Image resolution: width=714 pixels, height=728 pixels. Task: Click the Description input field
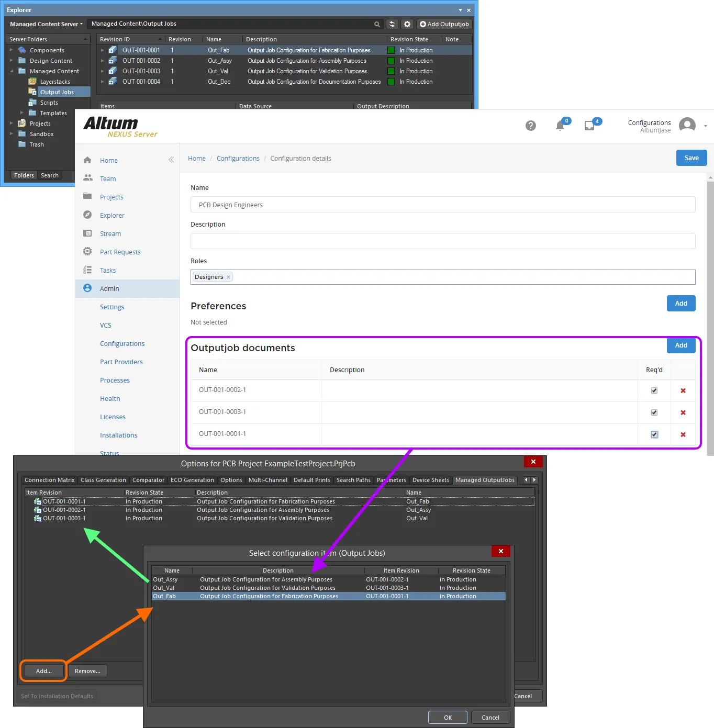[x=443, y=241]
